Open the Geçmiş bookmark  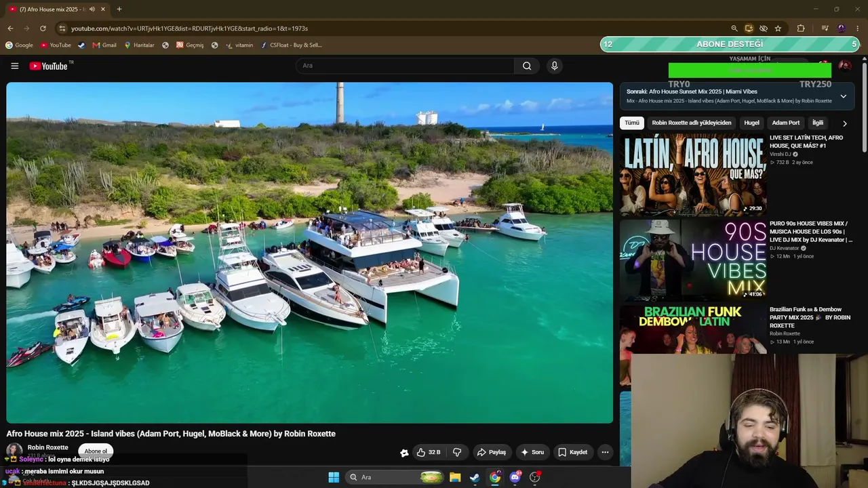coord(190,45)
